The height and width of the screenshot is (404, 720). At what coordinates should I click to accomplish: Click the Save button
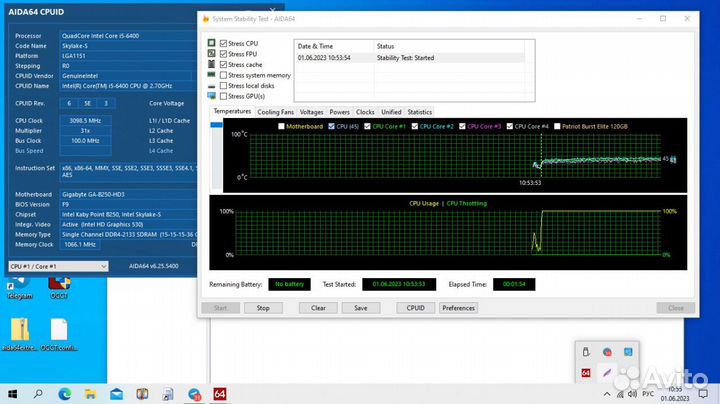click(x=361, y=308)
